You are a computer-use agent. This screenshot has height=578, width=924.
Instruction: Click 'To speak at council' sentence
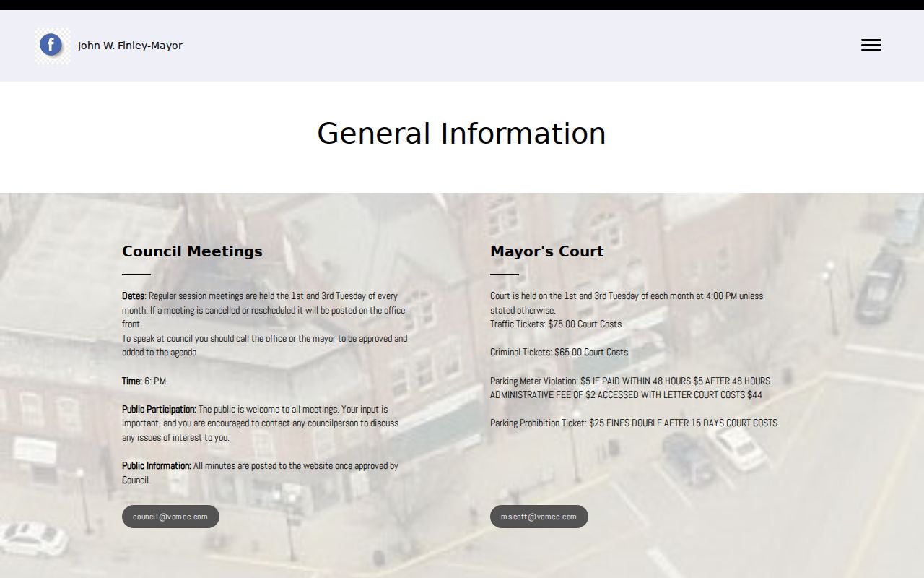[x=265, y=345]
